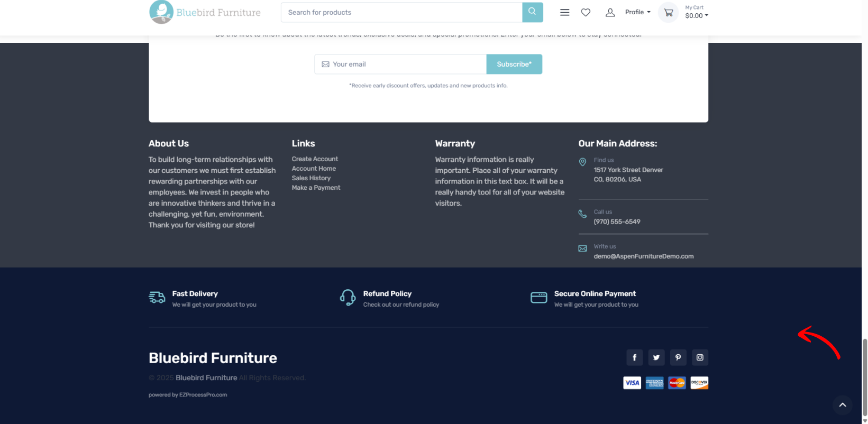Click the Visa payment badge
The image size is (868, 424).
[x=632, y=383]
